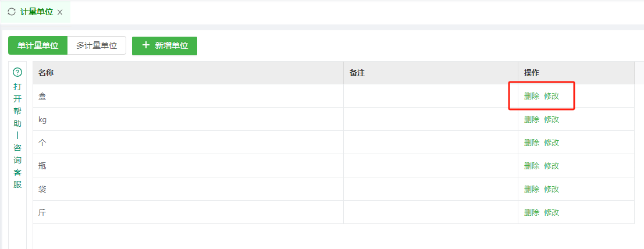Delete the 盒 unit row
644x249 pixels.
point(532,96)
